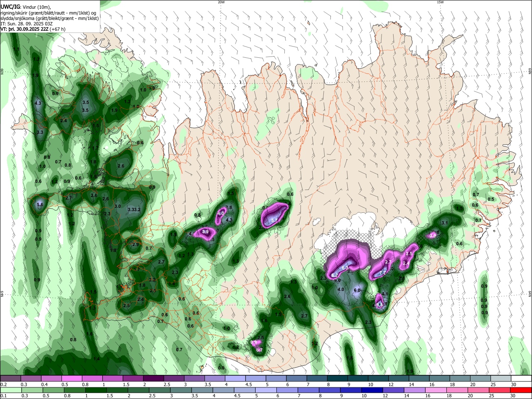Click the 'IT: Sun. 28. 09. 2025 03Z' line
This screenshot has width=532, height=399.
coord(27,24)
